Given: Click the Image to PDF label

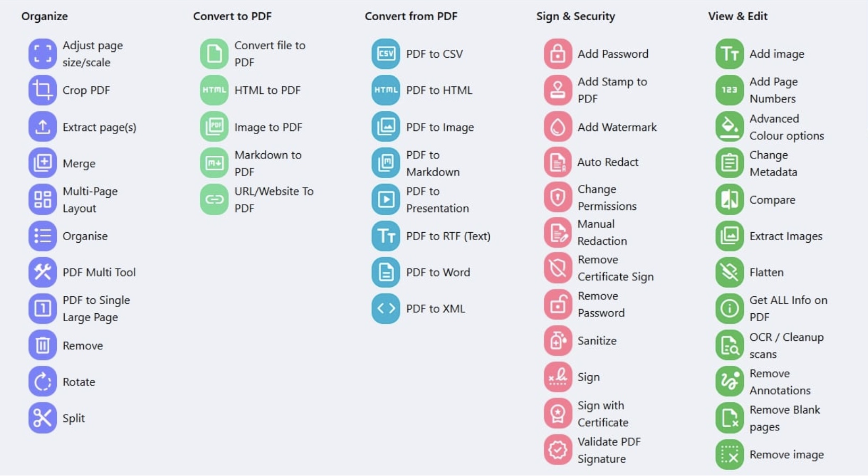Looking at the screenshot, I should point(268,127).
